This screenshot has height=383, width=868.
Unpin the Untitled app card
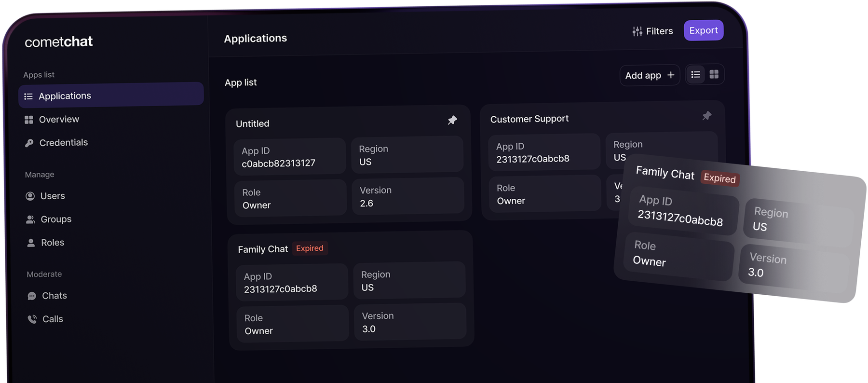coord(452,120)
